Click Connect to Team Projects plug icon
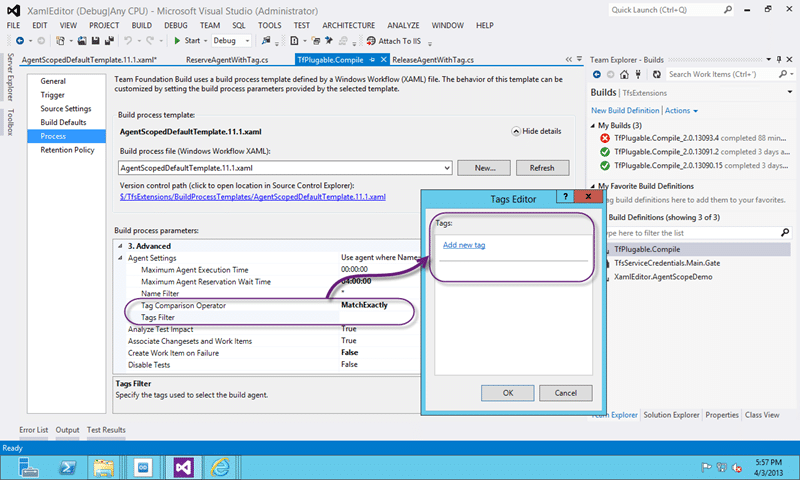The image size is (800, 480). (x=638, y=74)
